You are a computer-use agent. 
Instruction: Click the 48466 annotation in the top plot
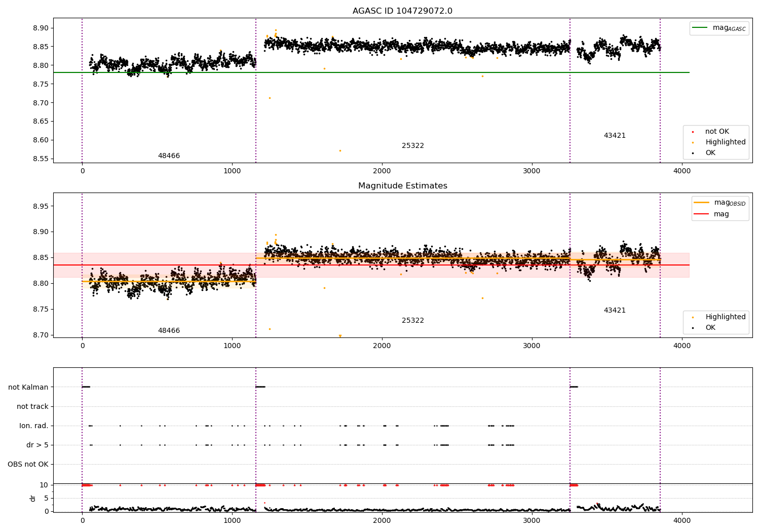(x=169, y=156)
